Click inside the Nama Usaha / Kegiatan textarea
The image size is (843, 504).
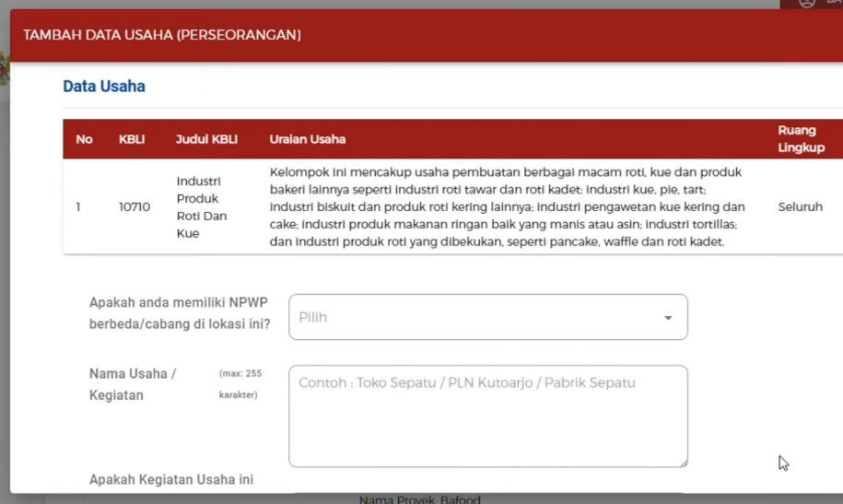point(487,416)
